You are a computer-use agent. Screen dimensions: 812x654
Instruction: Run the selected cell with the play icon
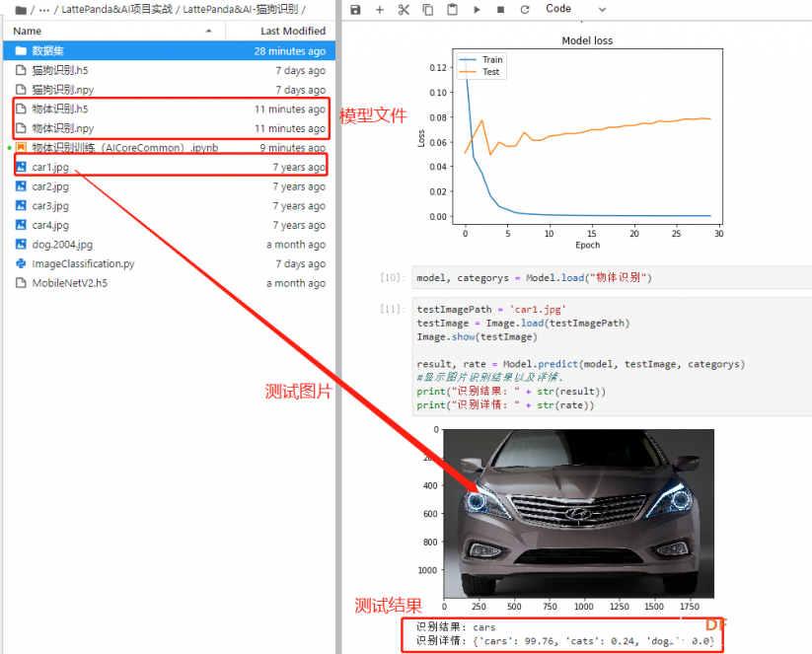point(477,9)
